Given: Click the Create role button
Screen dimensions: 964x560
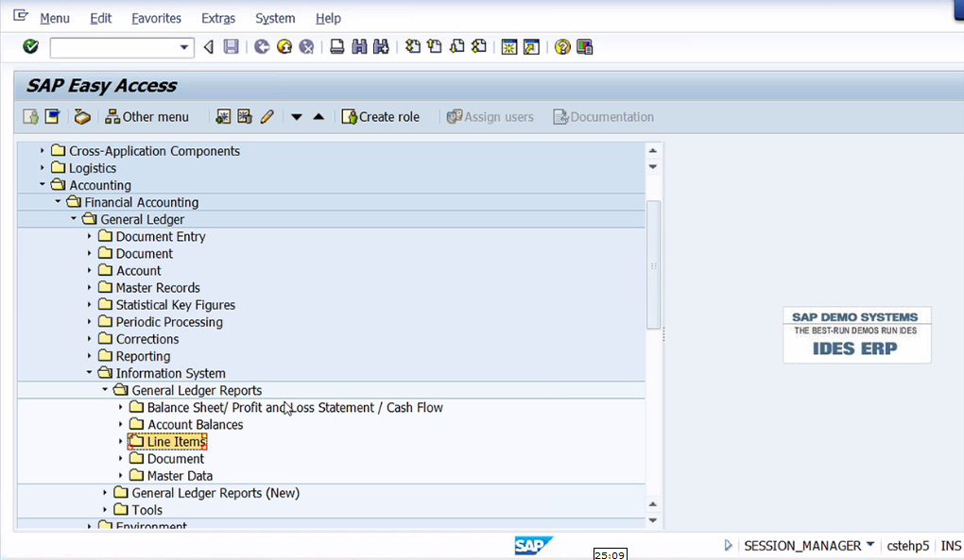Looking at the screenshot, I should [381, 117].
